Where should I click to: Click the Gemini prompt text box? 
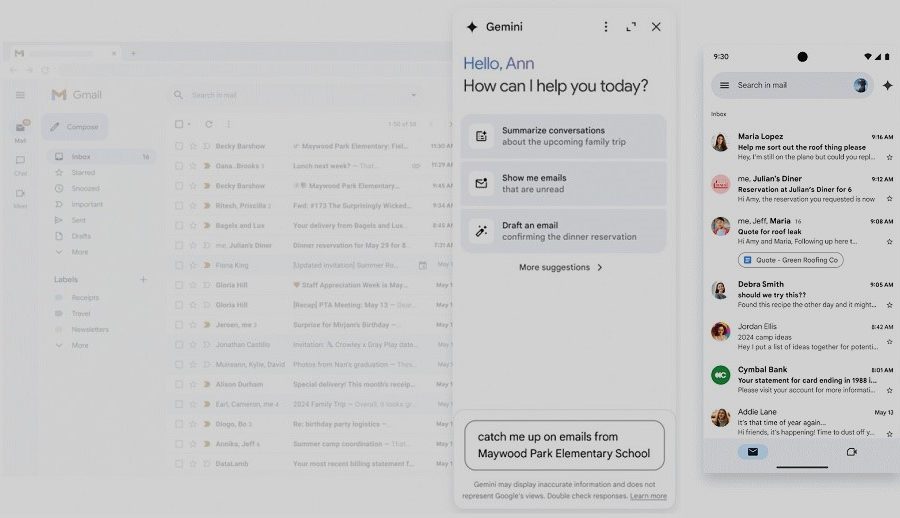point(564,445)
